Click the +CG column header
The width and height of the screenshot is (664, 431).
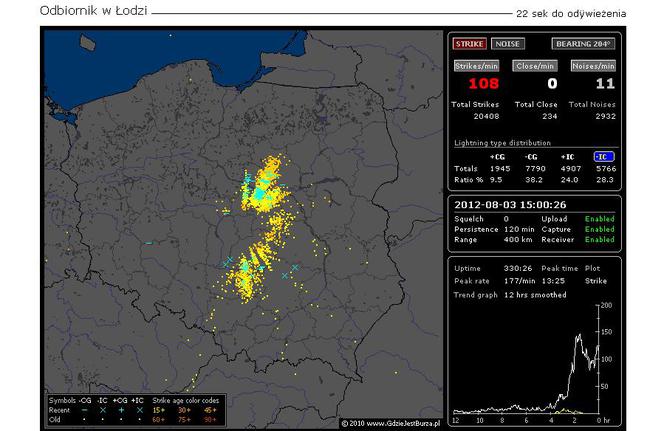click(x=497, y=157)
